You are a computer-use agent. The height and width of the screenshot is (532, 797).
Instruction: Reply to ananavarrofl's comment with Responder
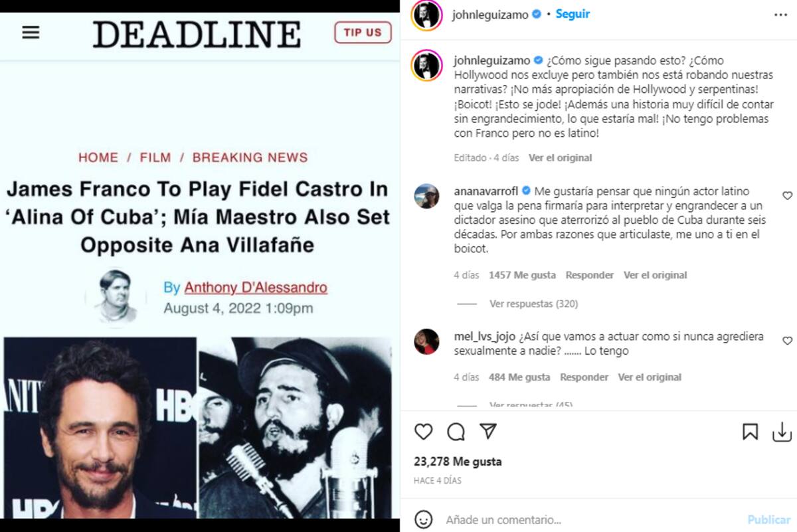[590, 275]
